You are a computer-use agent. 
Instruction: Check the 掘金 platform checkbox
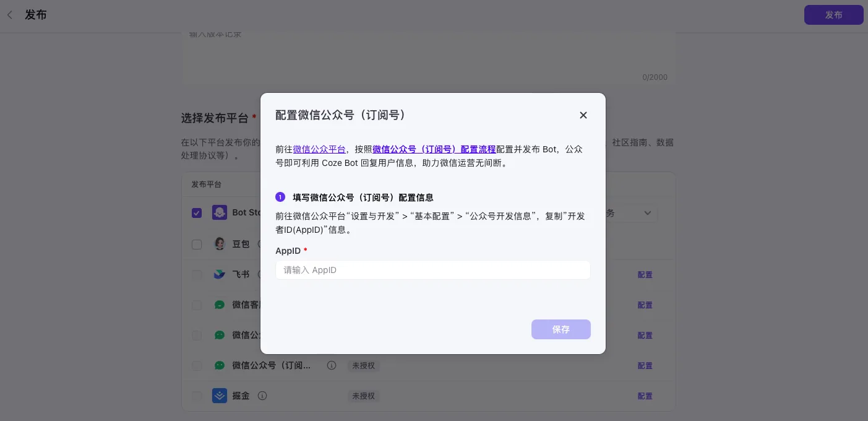click(197, 396)
